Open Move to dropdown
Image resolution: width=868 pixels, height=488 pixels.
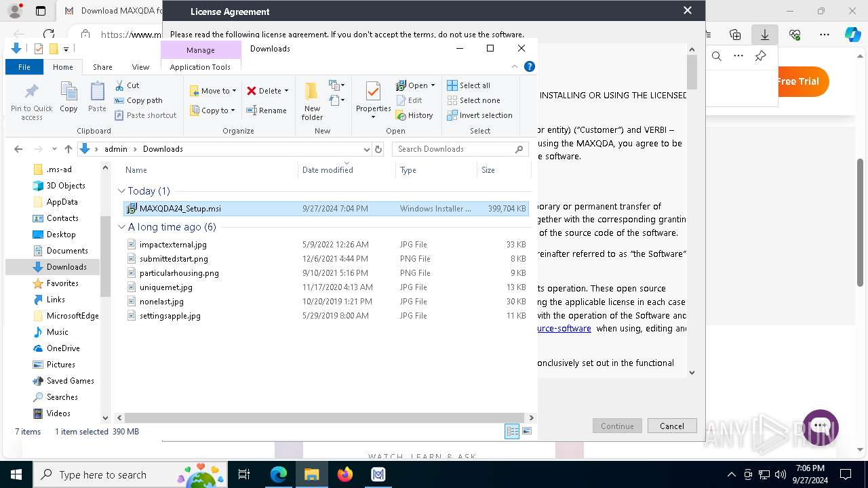click(213, 91)
